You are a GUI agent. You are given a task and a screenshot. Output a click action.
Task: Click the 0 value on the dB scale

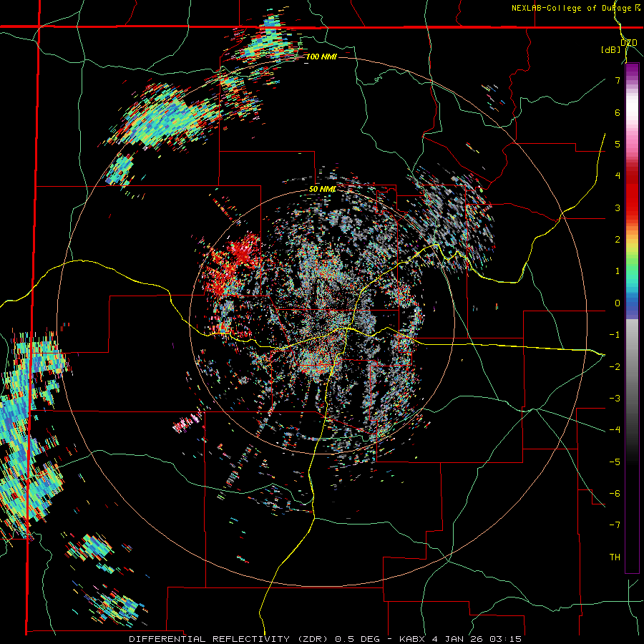(x=618, y=303)
